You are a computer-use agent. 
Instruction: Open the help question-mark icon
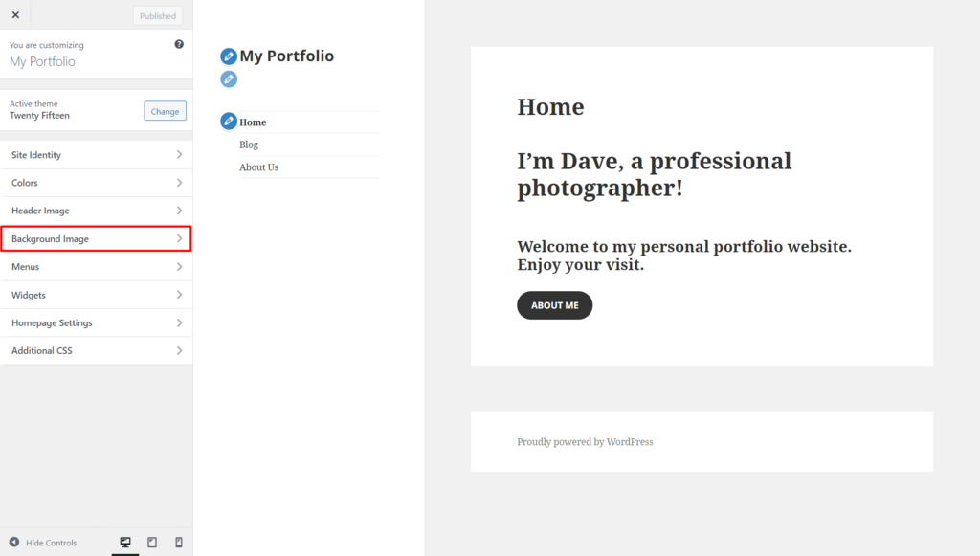coord(179,44)
